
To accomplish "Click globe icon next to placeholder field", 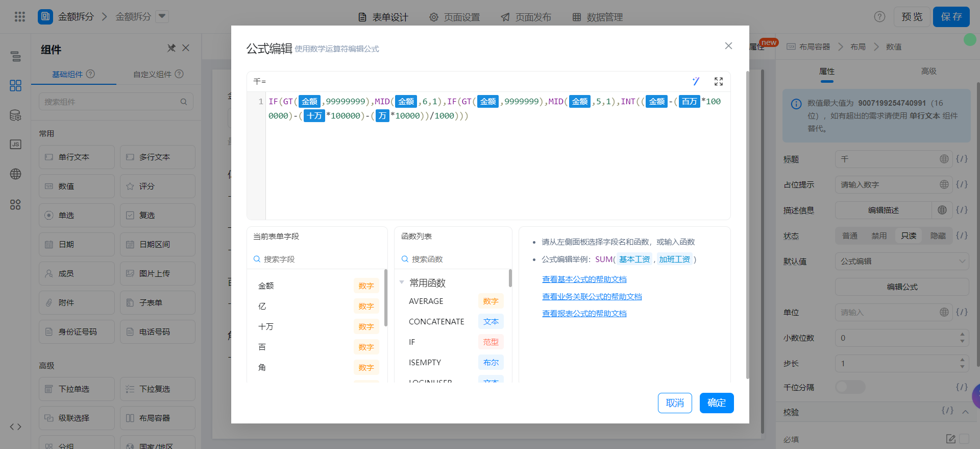I will click(944, 184).
